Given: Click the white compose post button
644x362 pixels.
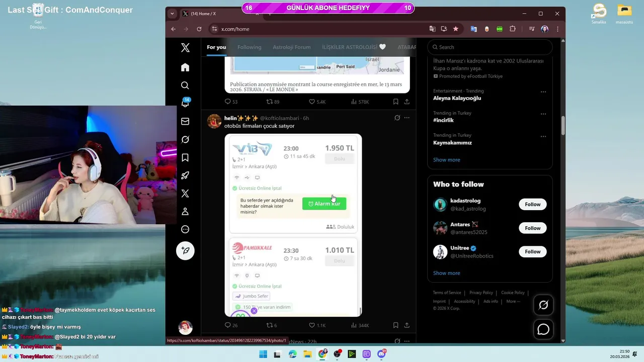Looking at the screenshot, I should 185,250.
